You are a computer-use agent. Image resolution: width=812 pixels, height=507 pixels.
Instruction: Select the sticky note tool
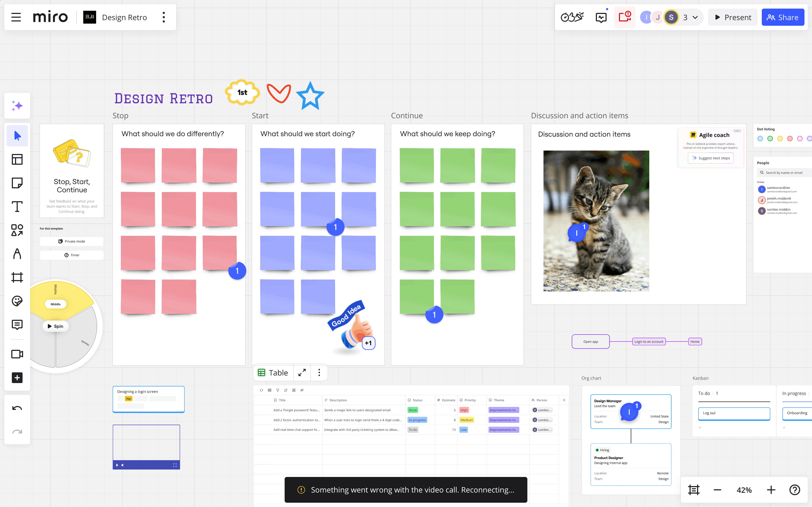pos(17,183)
